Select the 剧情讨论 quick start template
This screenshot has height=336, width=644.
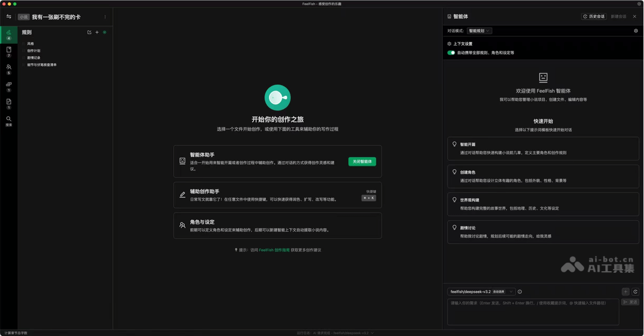pos(542,230)
